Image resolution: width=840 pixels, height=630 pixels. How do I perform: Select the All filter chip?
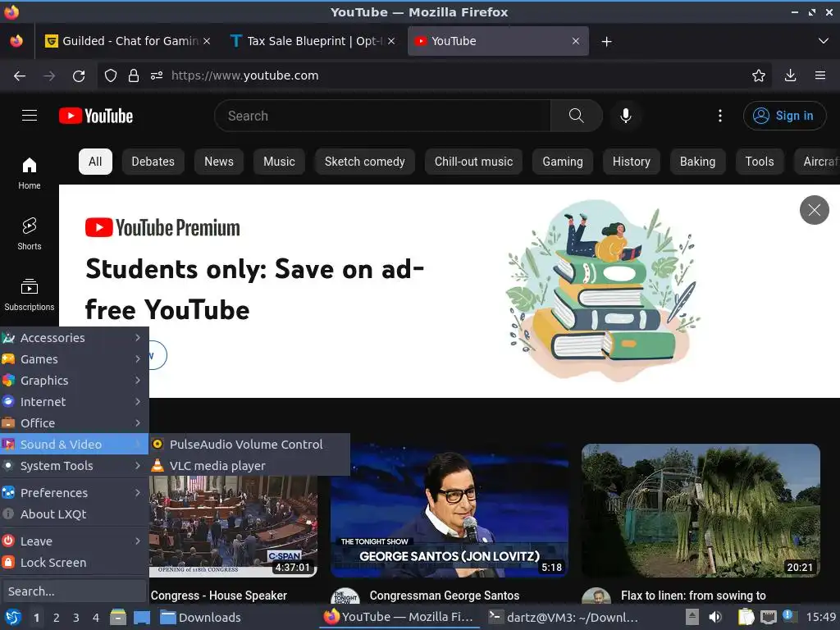pyautogui.click(x=95, y=162)
